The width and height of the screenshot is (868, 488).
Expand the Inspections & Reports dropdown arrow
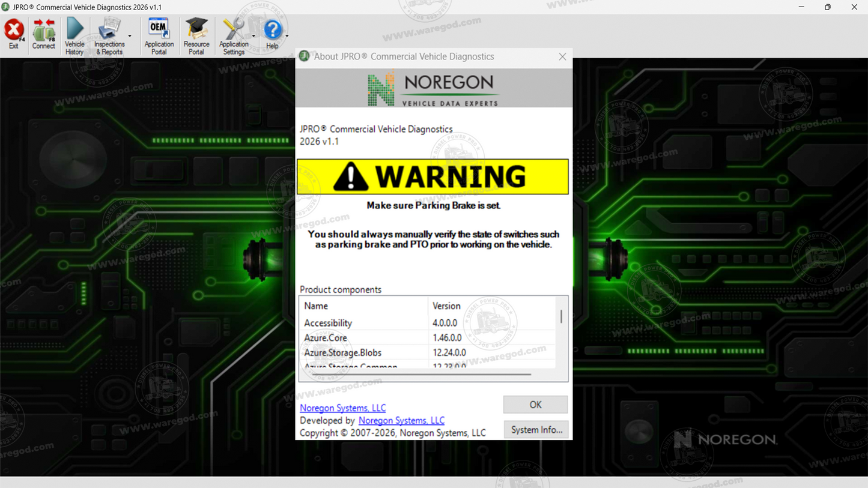[x=130, y=36]
